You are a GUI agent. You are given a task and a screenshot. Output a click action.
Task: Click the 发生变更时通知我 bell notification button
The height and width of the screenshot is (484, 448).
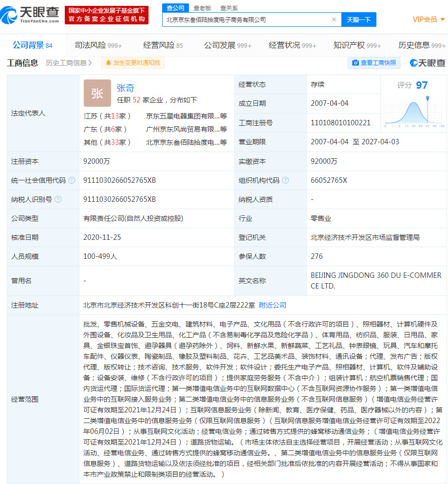click(x=133, y=63)
